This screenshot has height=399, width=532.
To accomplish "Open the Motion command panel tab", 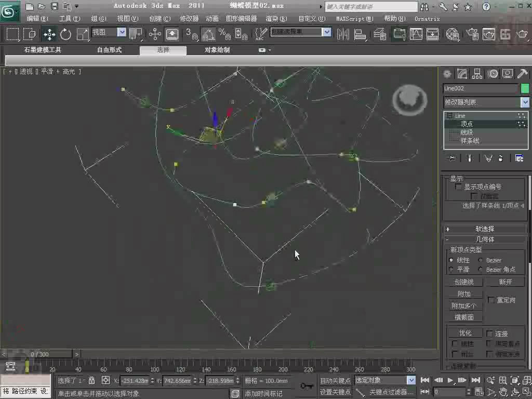I will tap(493, 74).
